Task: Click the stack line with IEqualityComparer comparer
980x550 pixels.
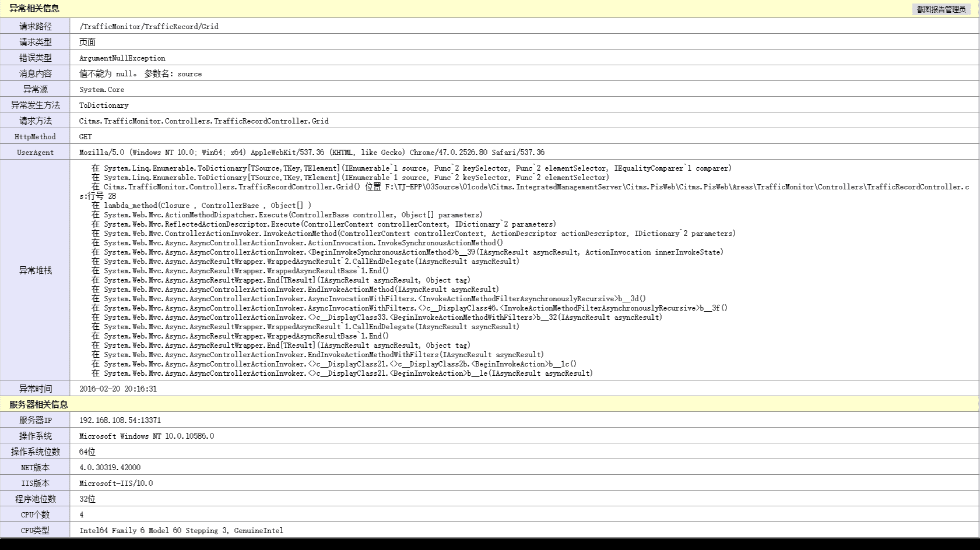Action: pyautogui.click(x=412, y=168)
